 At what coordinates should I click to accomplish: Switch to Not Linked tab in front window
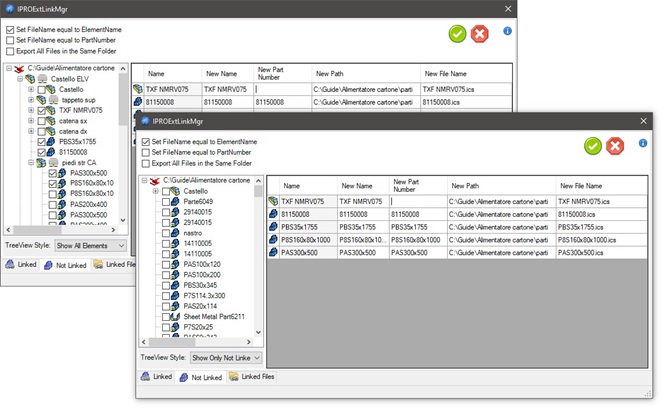[201, 377]
